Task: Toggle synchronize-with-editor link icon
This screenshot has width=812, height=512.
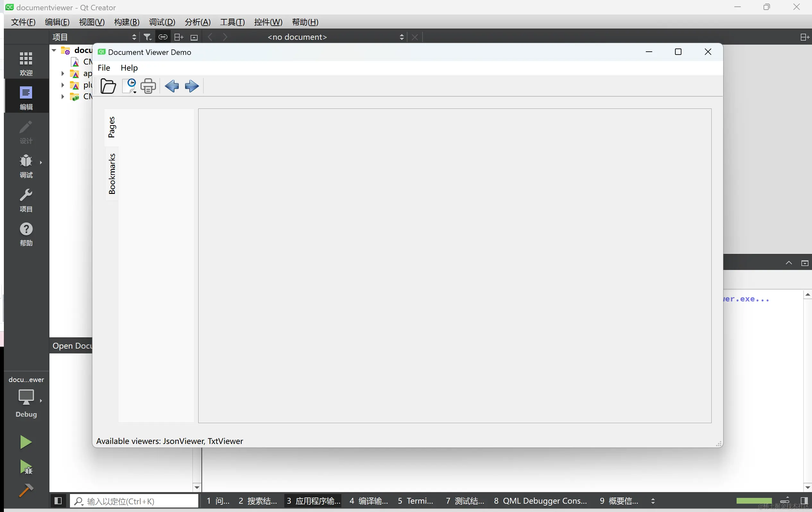Action: tap(163, 37)
